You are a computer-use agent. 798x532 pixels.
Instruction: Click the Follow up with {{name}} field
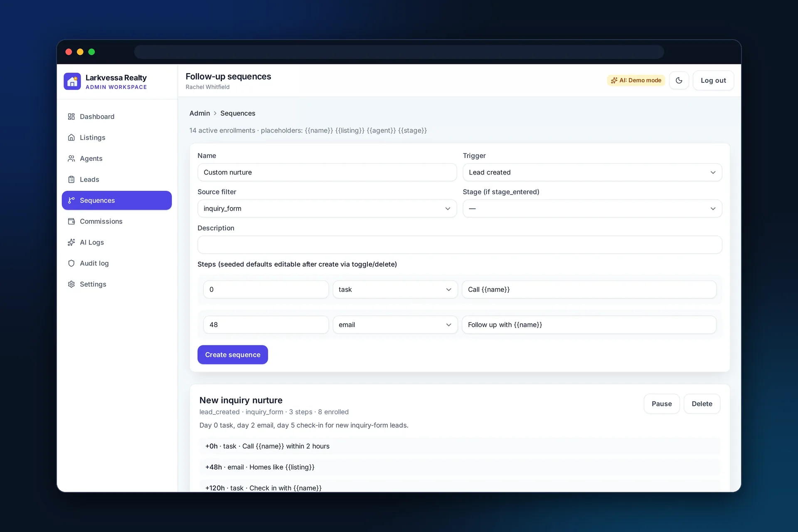(589, 325)
